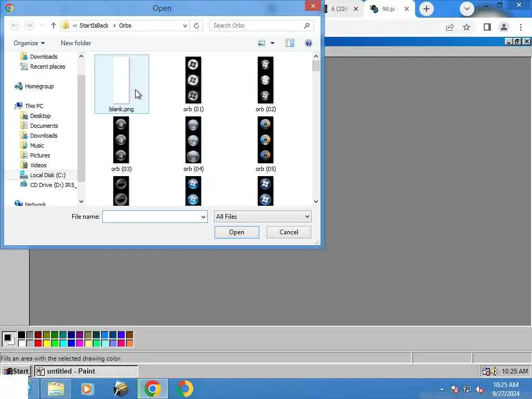Click the Back navigation arrow
This screenshot has height=399, width=532.
(14, 25)
